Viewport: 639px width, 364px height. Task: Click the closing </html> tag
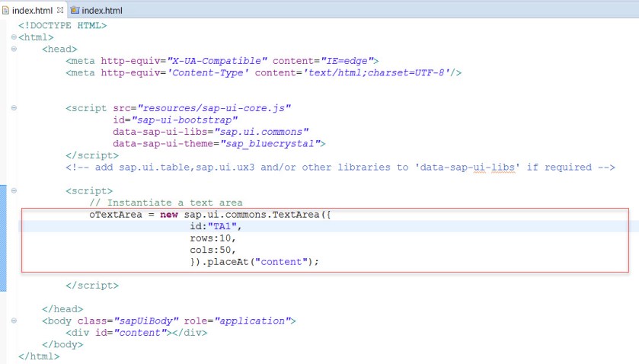click(x=39, y=356)
